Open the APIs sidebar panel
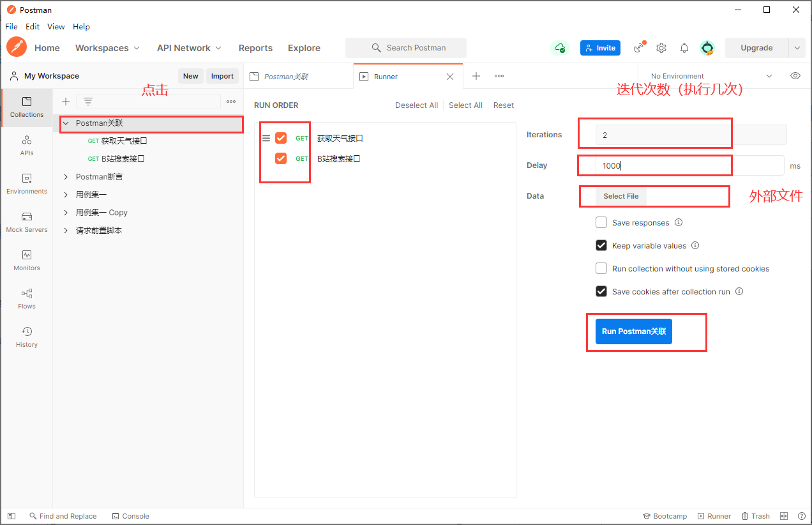812x525 pixels. 27,146
